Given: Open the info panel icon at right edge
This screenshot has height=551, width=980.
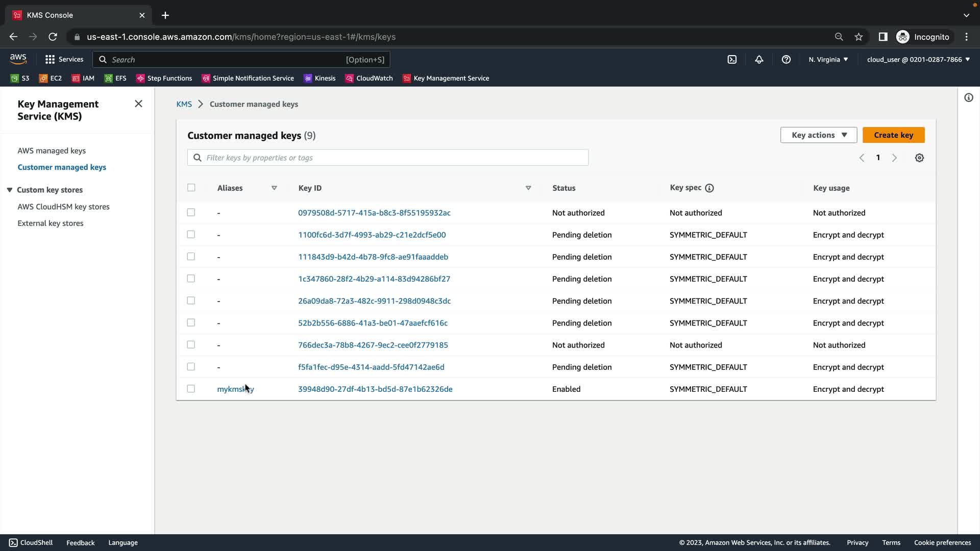Looking at the screenshot, I should pyautogui.click(x=968, y=98).
